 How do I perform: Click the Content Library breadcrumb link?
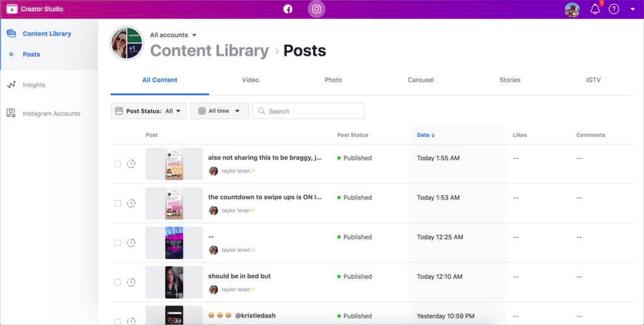[x=209, y=51]
